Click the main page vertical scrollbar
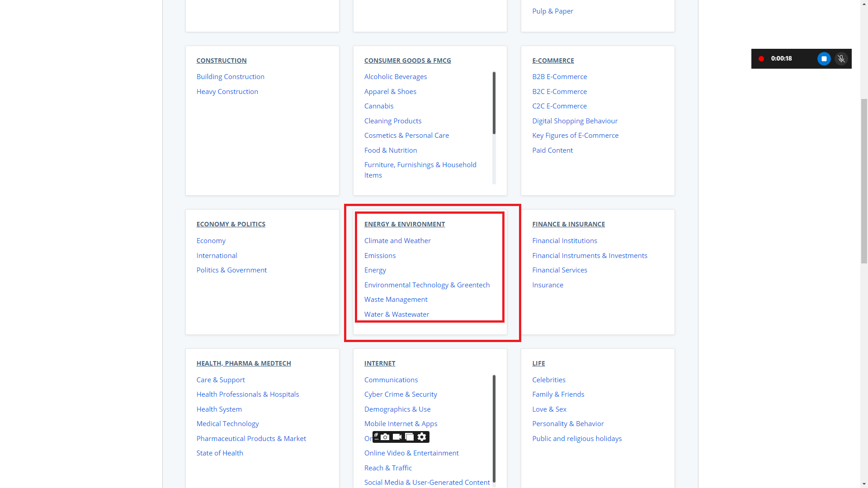Viewport: 868px width, 488px height. tap(864, 181)
